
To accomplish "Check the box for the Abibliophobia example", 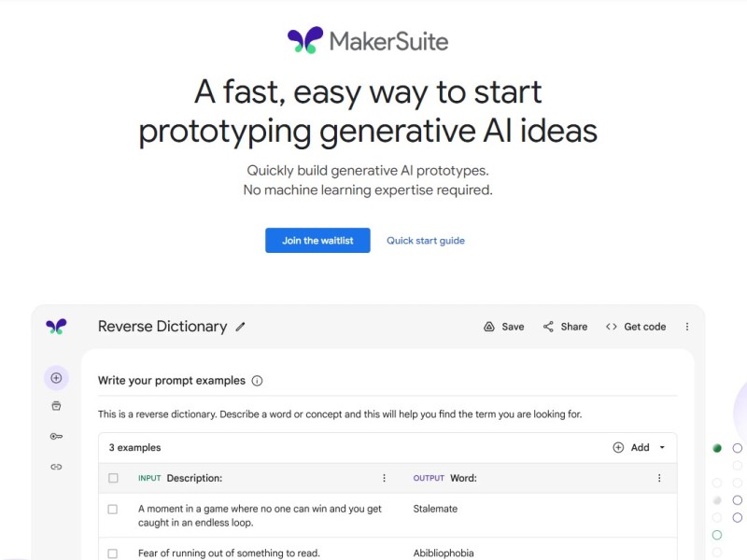I will tap(113, 553).
